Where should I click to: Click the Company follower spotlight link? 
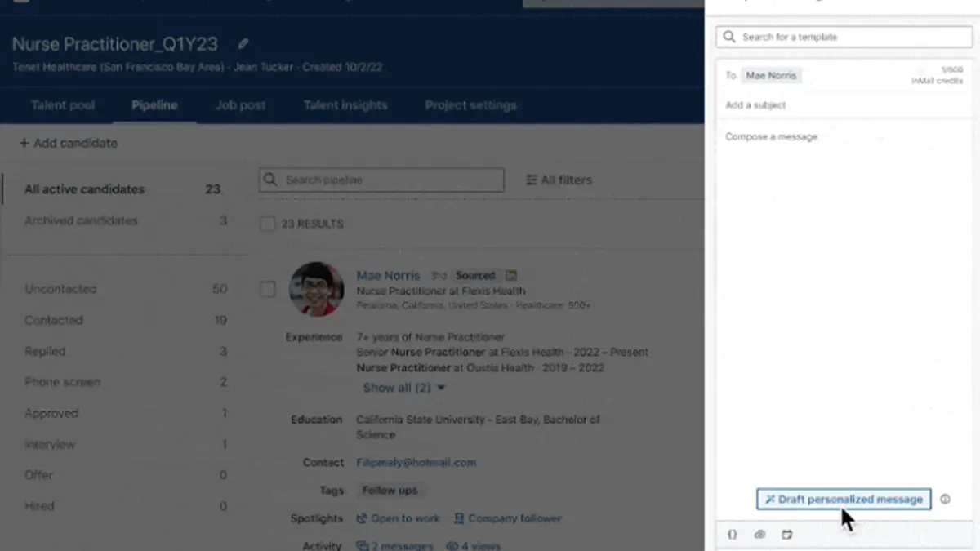point(508,518)
